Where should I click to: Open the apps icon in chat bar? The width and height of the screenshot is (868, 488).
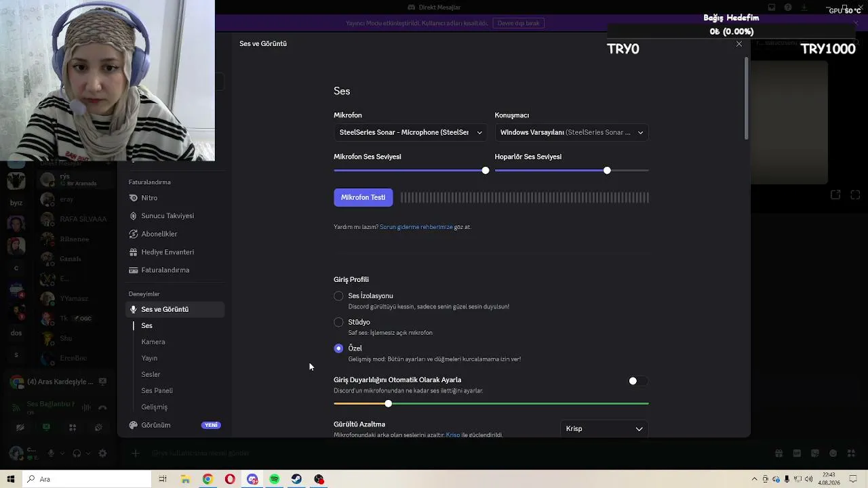(x=852, y=453)
